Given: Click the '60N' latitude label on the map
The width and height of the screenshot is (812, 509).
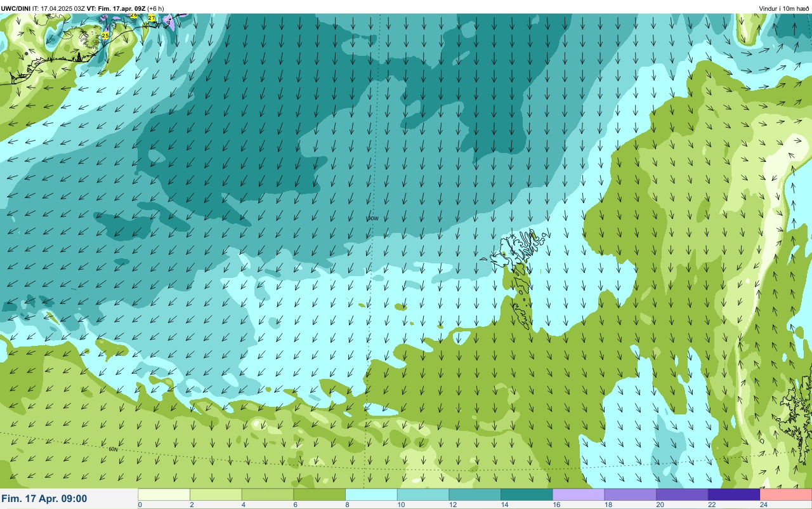Looking at the screenshot, I should [114, 449].
